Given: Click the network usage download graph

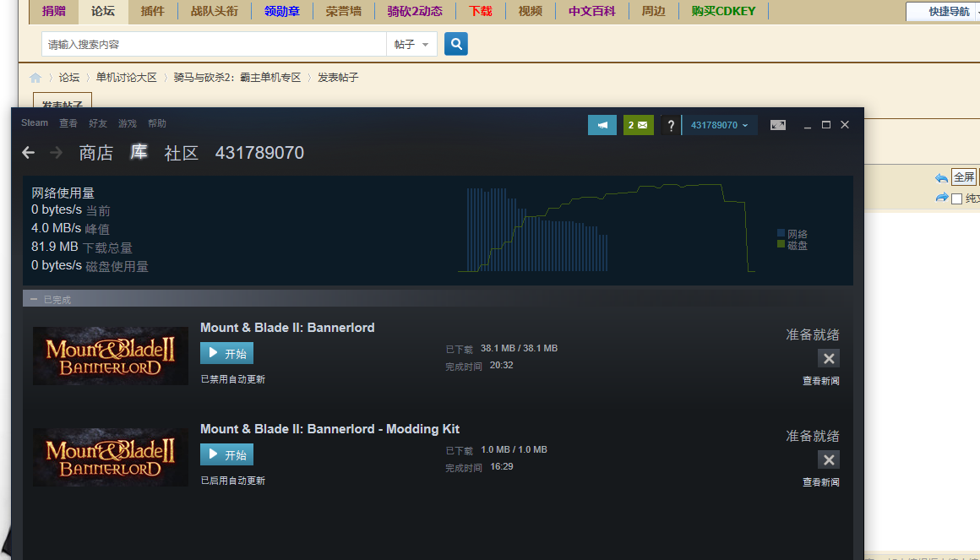Looking at the screenshot, I should click(607, 229).
